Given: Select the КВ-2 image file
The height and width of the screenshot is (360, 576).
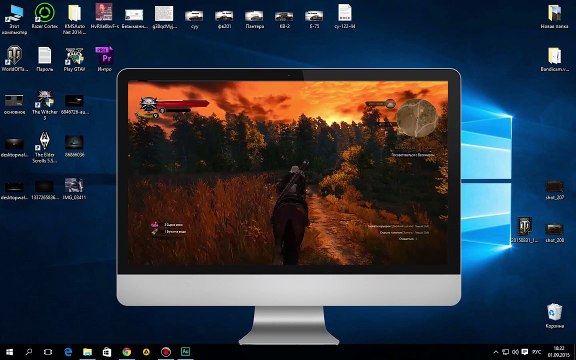Looking at the screenshot, I should click(x=284, y=19).
